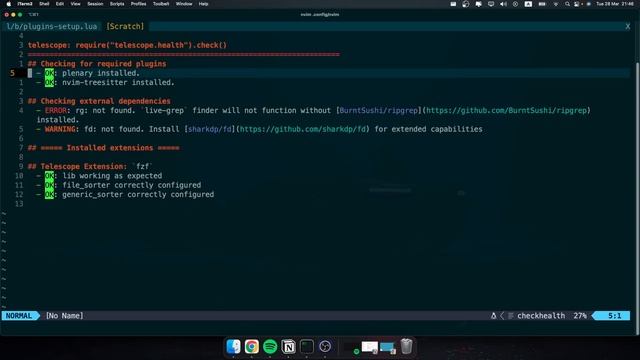Viewport: 640px width, 360px height.
Task: Open the Scripts menu
Action: click(x=117, y=4)
